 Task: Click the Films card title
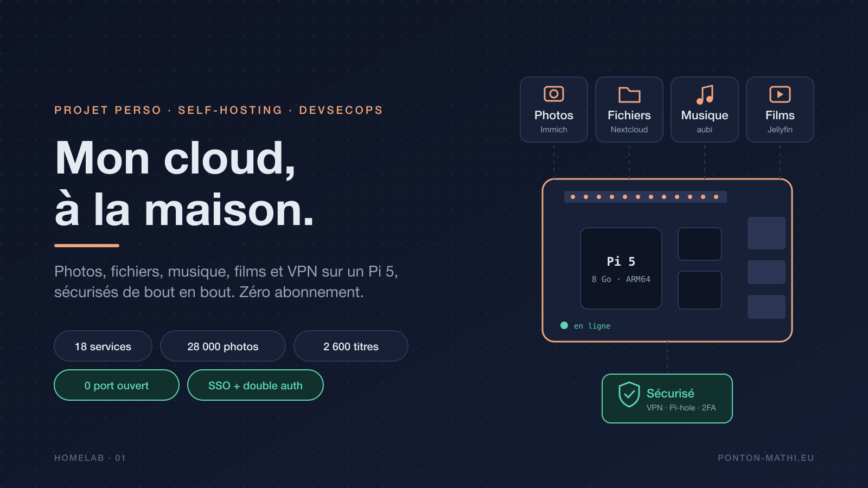[x=780, y=115]
